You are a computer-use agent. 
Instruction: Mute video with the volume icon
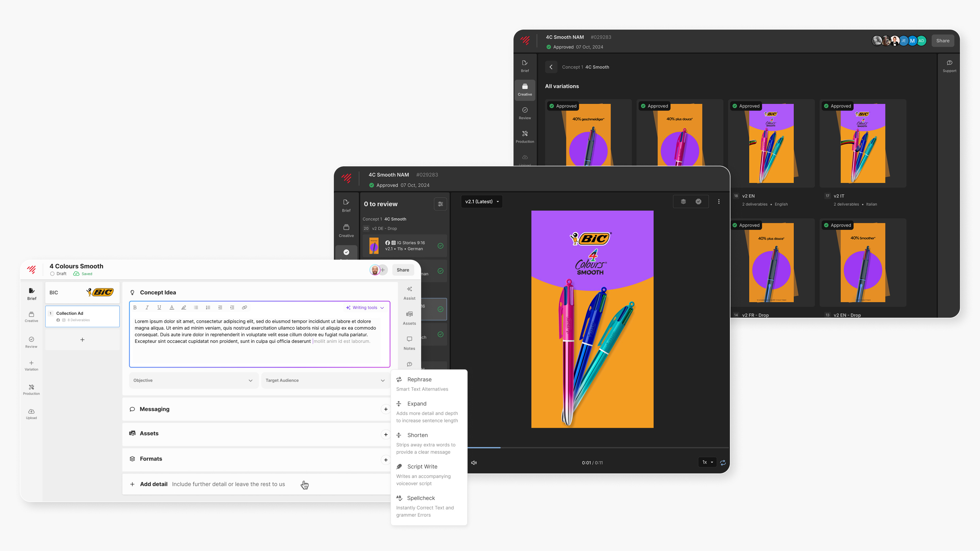pos(474,463)
